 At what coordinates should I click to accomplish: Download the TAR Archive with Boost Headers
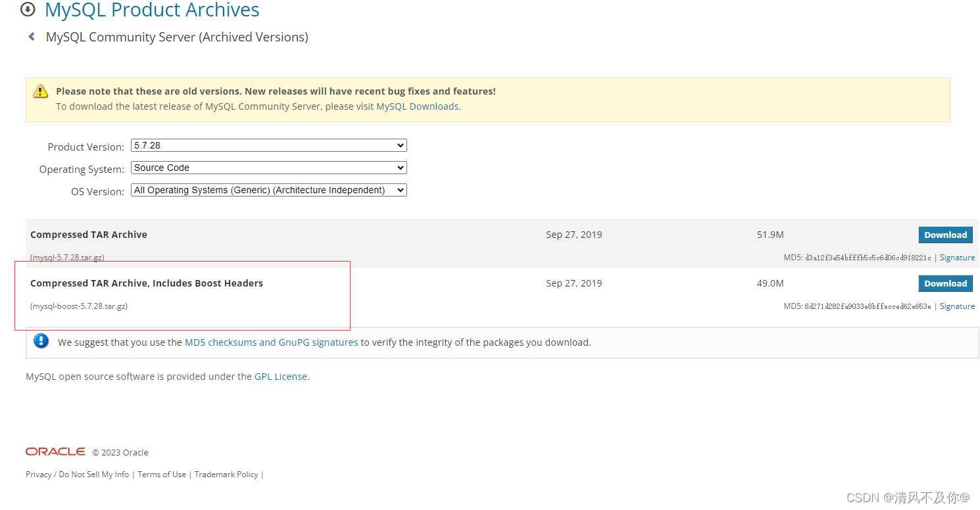tap(945, 283)
